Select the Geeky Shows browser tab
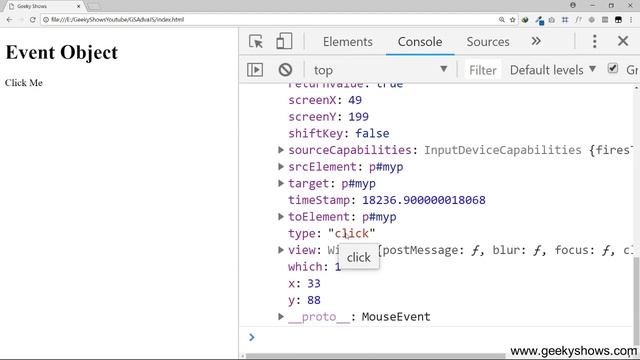The width and height of the screenshot is (640, 360). point(43,6)
